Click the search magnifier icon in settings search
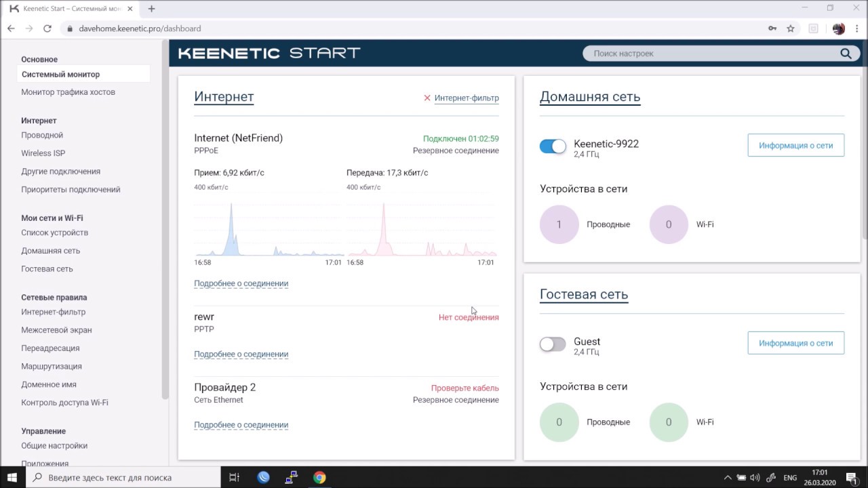 [846, 54]
